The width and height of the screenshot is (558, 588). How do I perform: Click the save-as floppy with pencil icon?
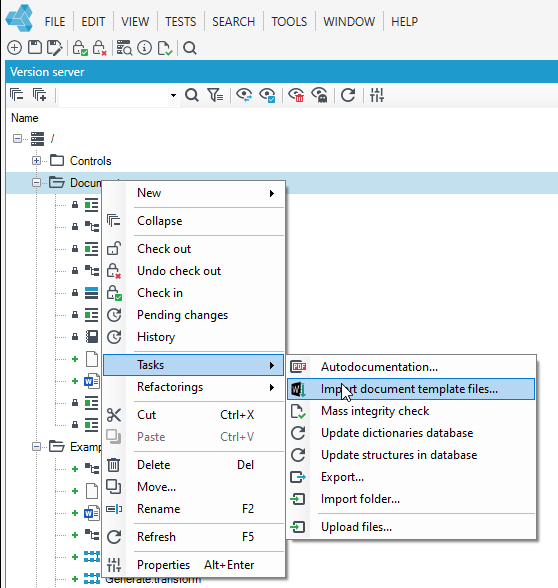(x=54, y=48)
